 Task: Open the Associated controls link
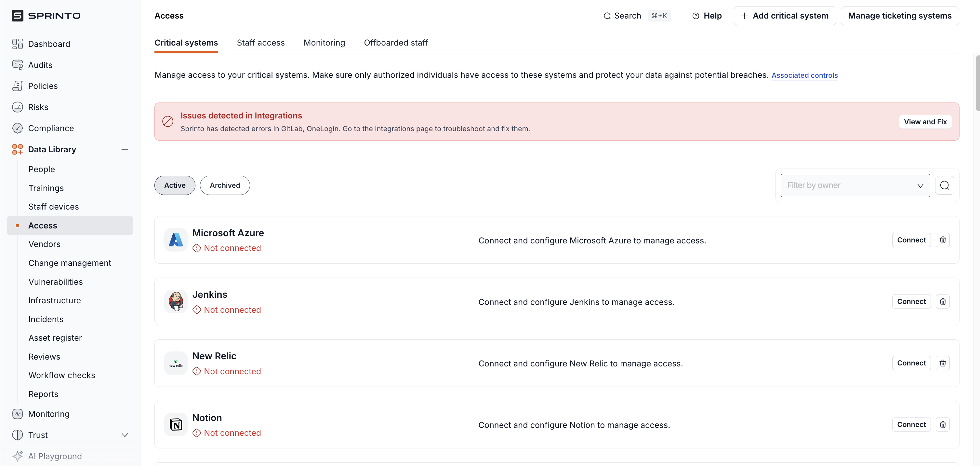pyautogui.click(x=804, y=75)
